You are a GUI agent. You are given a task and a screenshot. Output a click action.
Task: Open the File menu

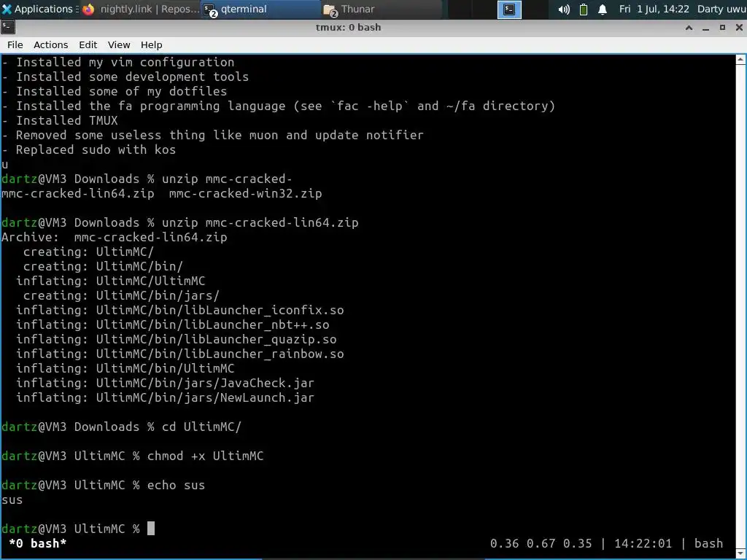point(15,44)
